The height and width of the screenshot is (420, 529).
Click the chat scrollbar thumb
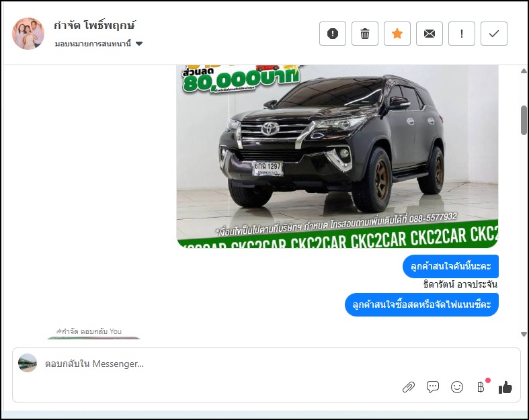524,120
